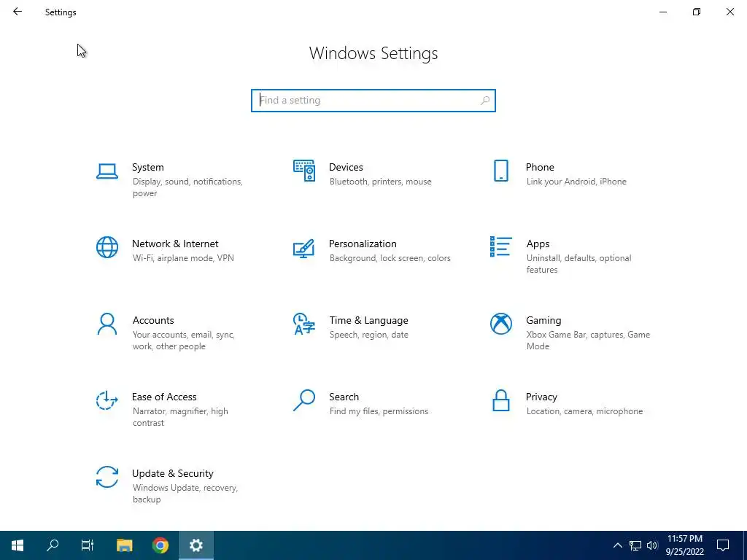This screenshot has height=560, width=747.
Task: Open taskbar search magnifier
Action: click(x=53, y=545)
